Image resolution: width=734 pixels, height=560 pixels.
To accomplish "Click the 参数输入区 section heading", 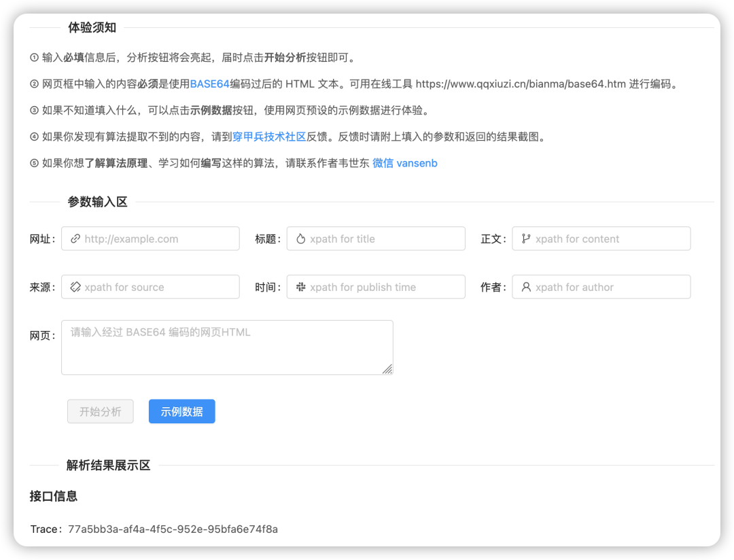I will pos(97,202).
